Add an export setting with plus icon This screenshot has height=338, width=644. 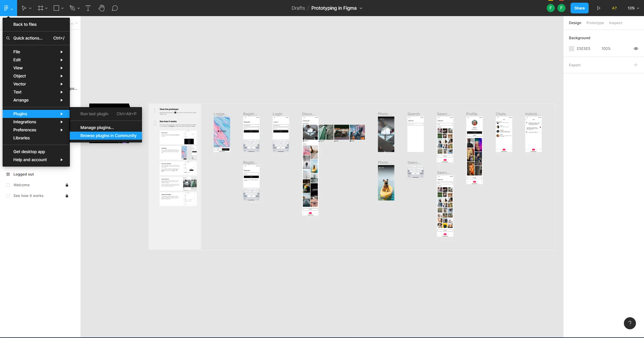[636, 65]
